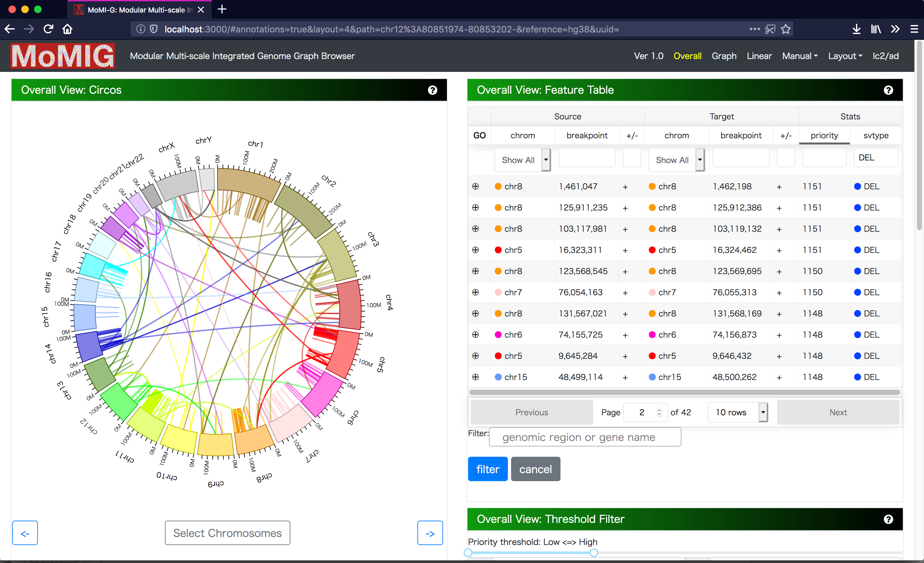Click the GO crosshair icon for the chr7 76,054,163 row
Viewport: 924px width, 563px height.
click(475, 292)
